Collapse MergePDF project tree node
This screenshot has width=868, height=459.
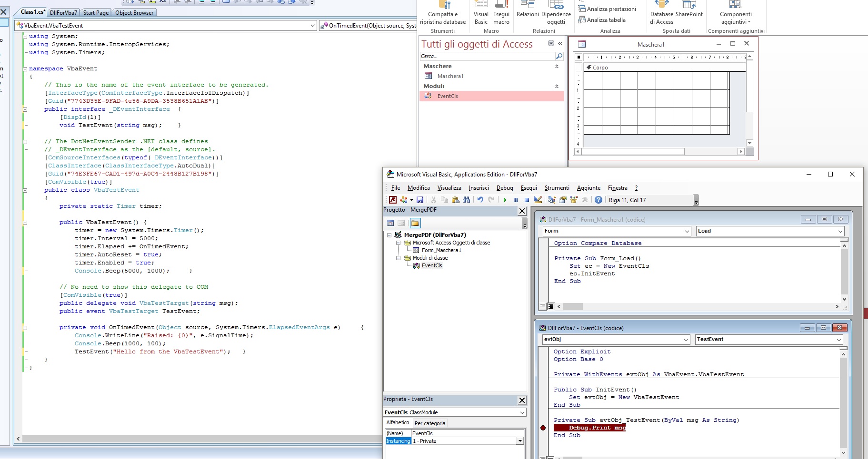coord(389,235)
